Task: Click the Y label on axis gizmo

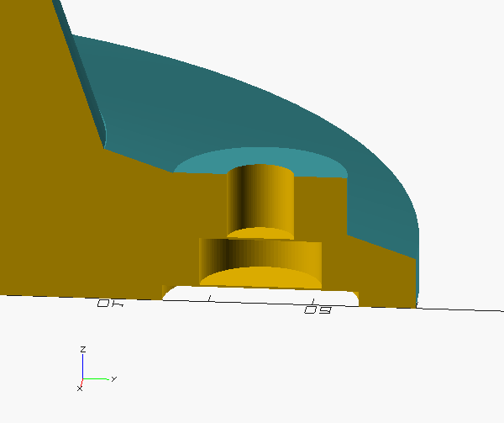Action: pyautogui.click(x=113, y=379)
